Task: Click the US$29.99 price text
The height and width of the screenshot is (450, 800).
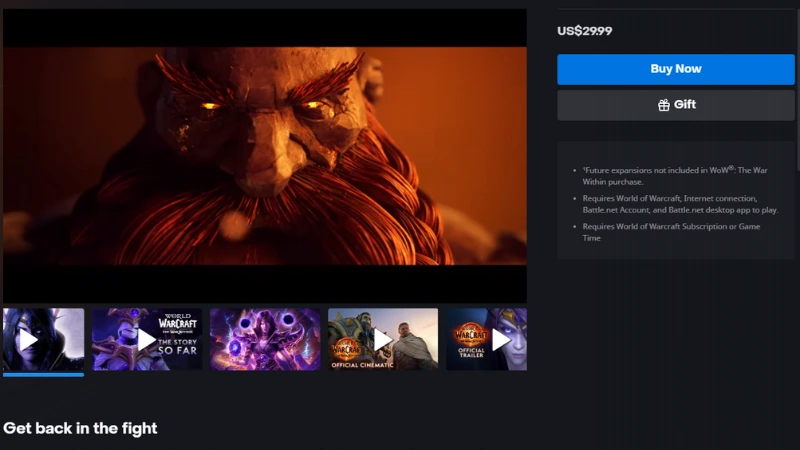Action: click(x=585, y=31)
